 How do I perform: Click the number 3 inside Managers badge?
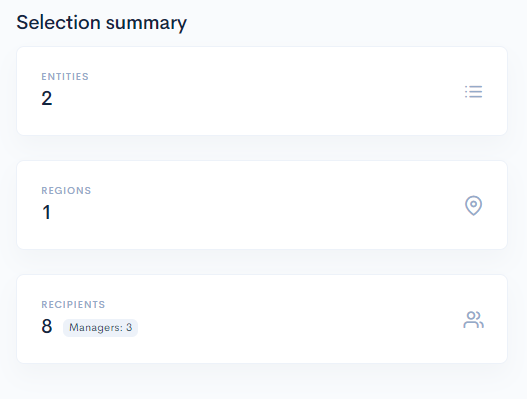click(129, 327)
